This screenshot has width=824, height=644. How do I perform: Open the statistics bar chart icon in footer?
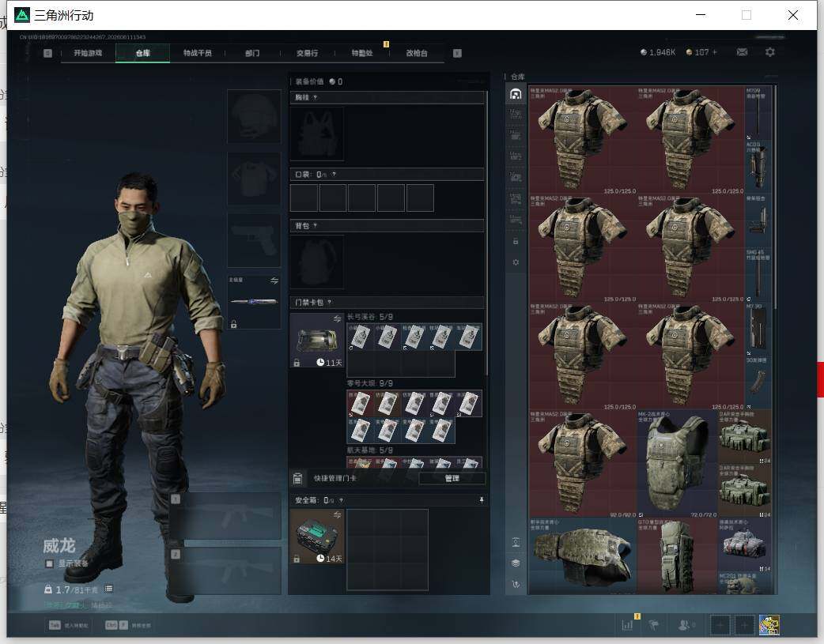(x=627, y=624)
